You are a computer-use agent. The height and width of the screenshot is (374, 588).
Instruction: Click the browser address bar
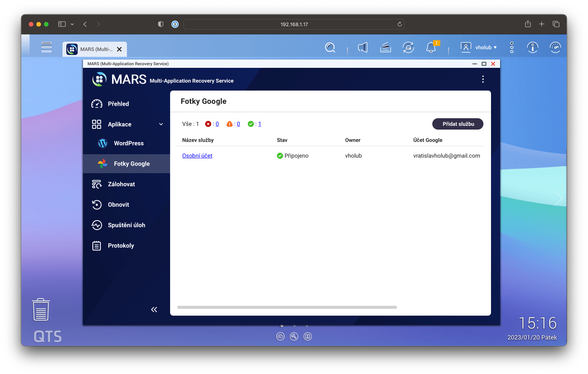pos(294,24)
